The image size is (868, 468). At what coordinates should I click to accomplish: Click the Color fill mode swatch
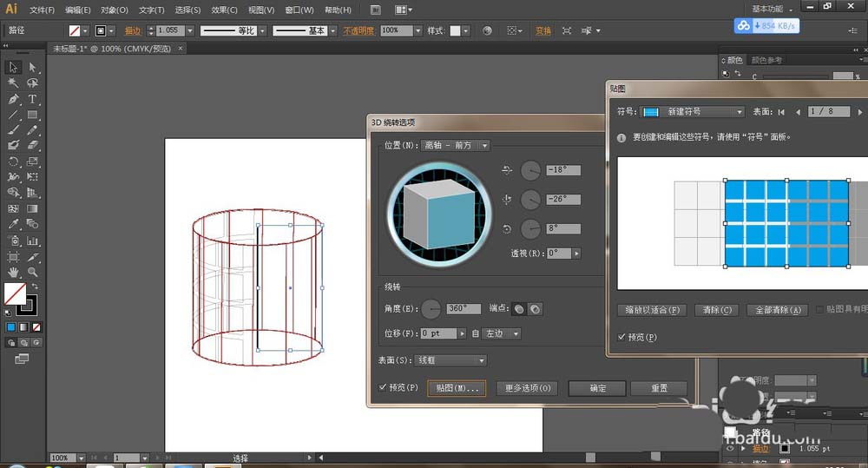(11, 327)
